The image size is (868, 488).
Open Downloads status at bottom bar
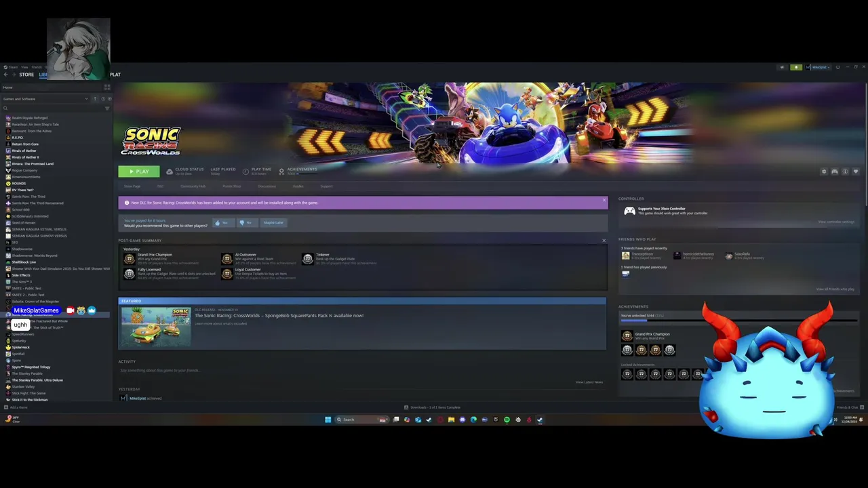tap(432, 407)
